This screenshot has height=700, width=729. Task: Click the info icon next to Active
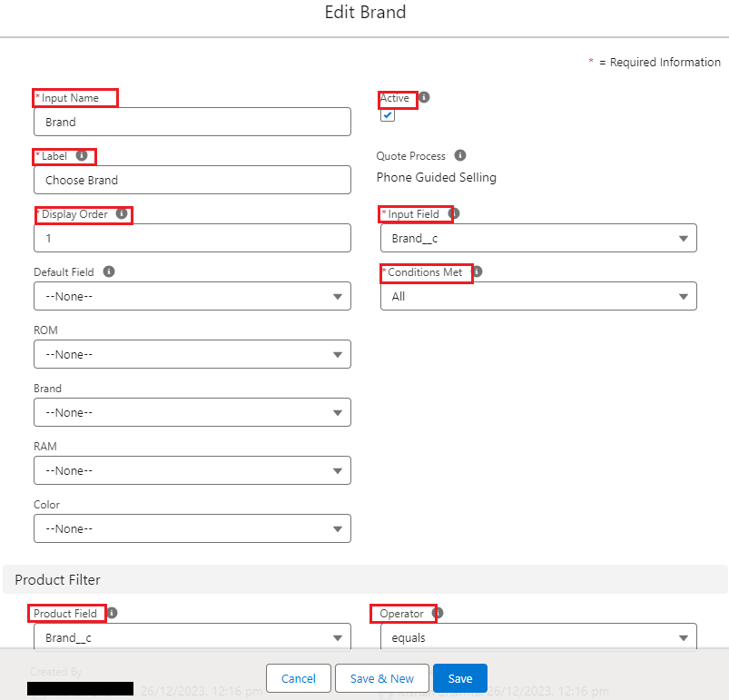click(424, 97)
